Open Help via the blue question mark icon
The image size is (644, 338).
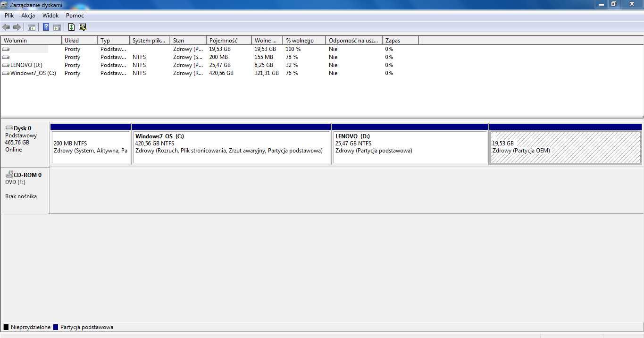tap(46, 27)
